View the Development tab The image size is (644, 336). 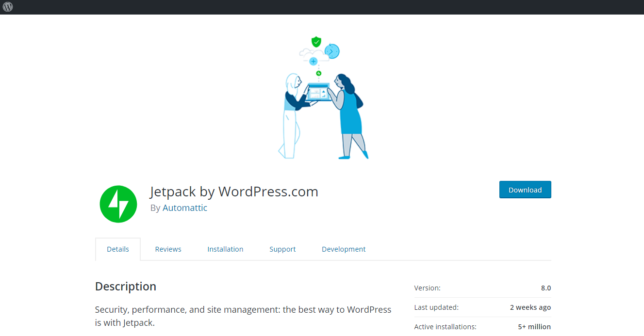pyautogui.click(x=344, y=249)
